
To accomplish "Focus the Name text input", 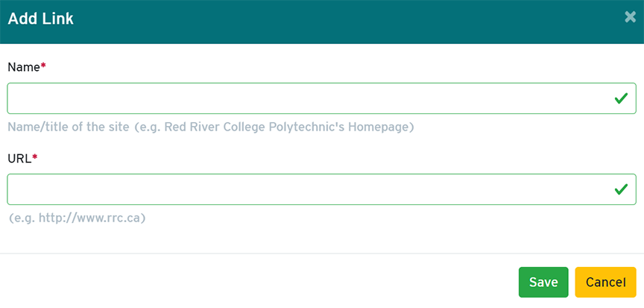I will (306, 98).
